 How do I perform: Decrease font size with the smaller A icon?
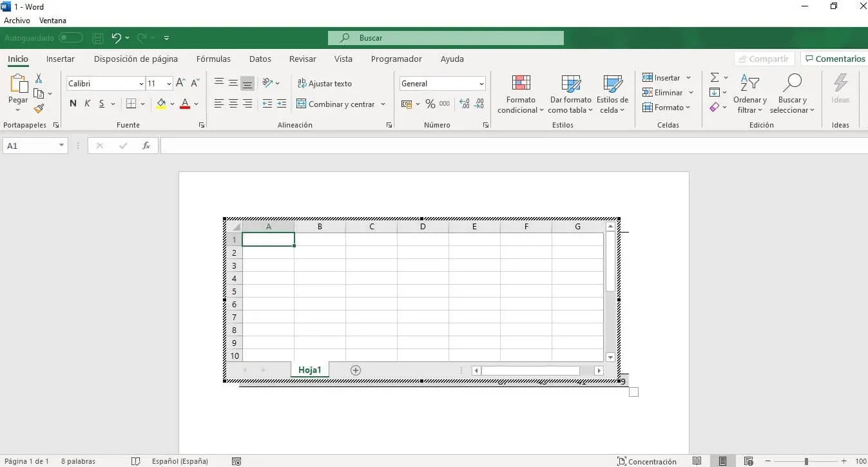(x=195, y=83)
